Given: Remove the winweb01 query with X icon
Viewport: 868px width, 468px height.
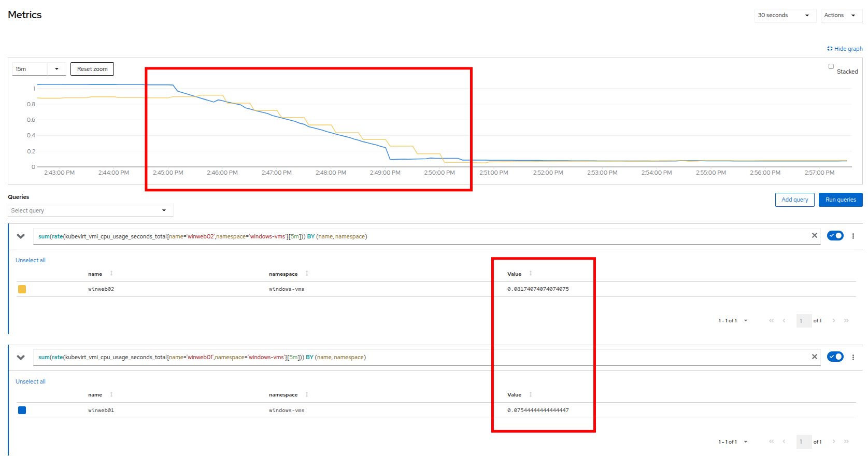Looking at the screenshot, I should [x=814, y=357].
